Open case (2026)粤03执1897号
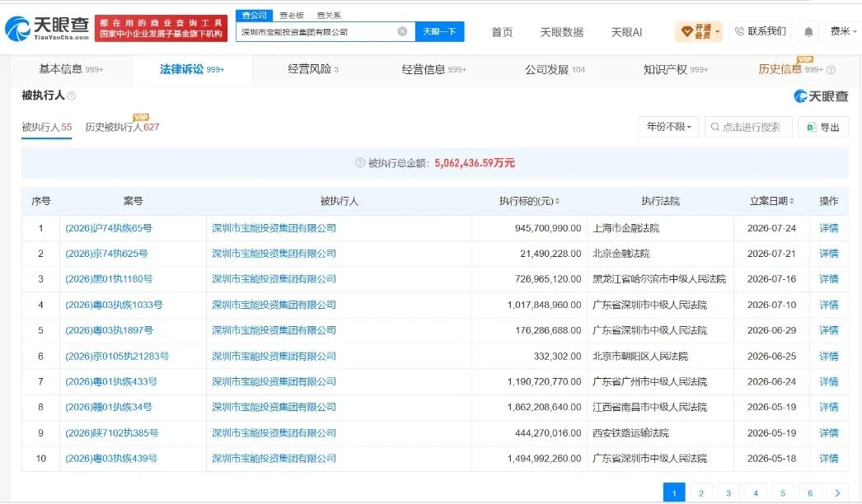 click(109, 330)
